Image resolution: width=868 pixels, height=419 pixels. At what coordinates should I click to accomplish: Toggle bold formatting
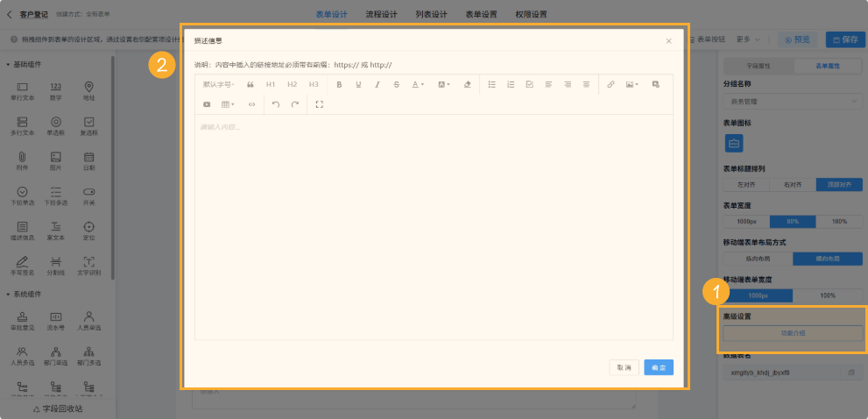pyautogui.click(x=339, y=85)
